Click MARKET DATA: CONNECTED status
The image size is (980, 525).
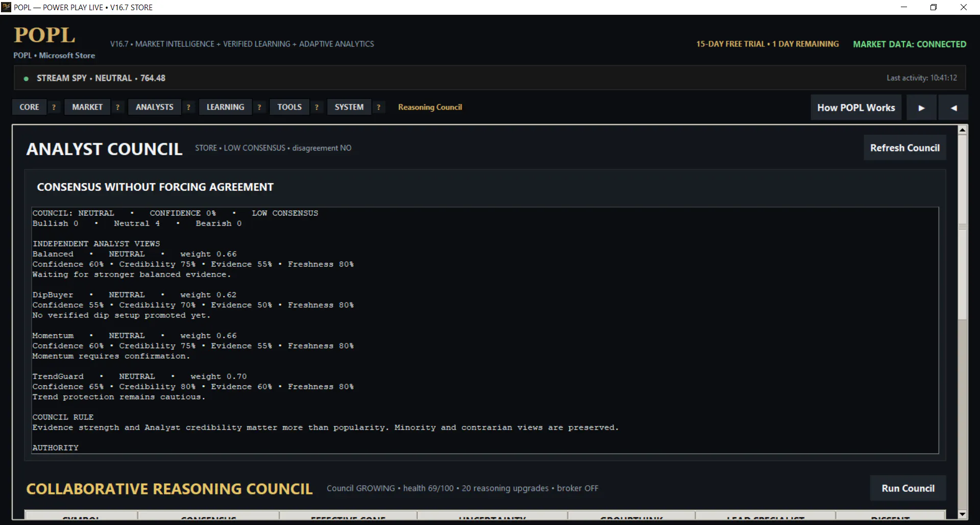910,44
